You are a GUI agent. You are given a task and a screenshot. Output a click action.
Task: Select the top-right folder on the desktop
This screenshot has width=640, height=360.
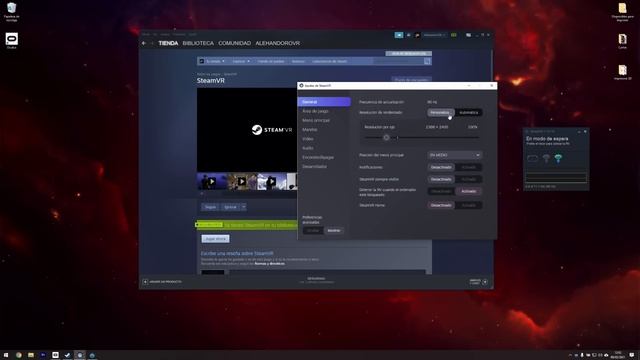click(x=622, y=11)
